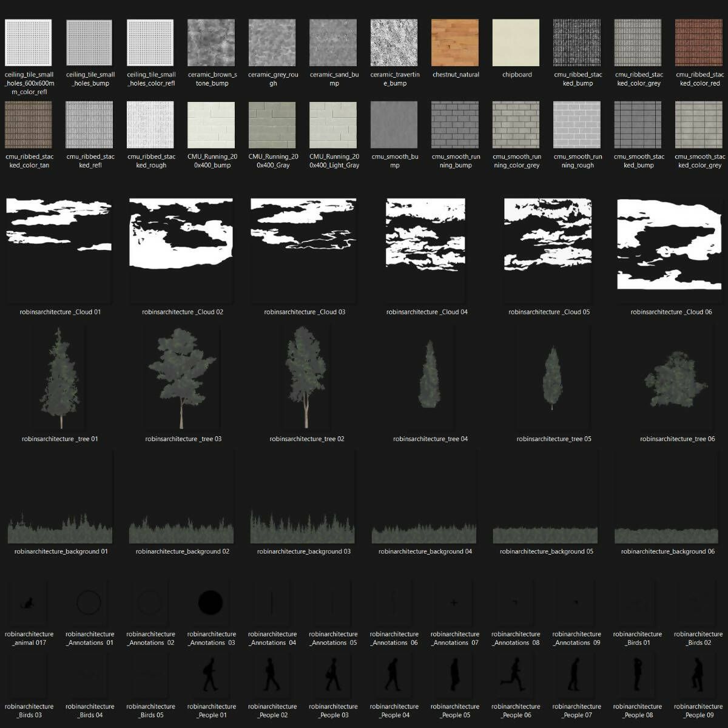The width and height of the screenshot is (728, 728).
Task: Select the People 01 walking silhouette
Action: click(x=211, y=675)
